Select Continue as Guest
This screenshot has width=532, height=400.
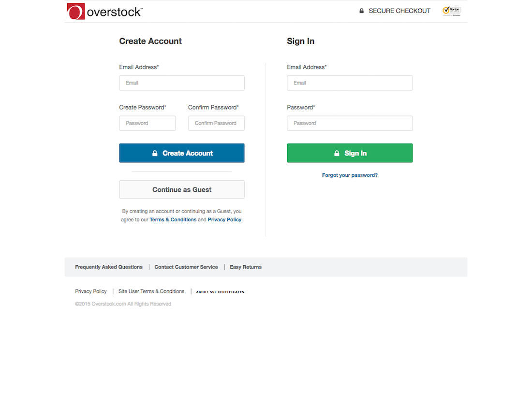click(181, 189)
